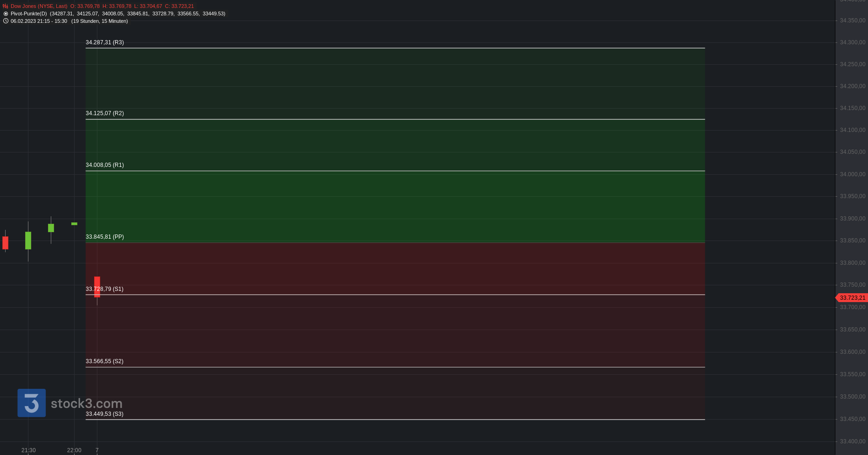Select the 34.008,05 (R1) pivot line label
This screenshot has height=455, width=868.
[x=105, y=165]
